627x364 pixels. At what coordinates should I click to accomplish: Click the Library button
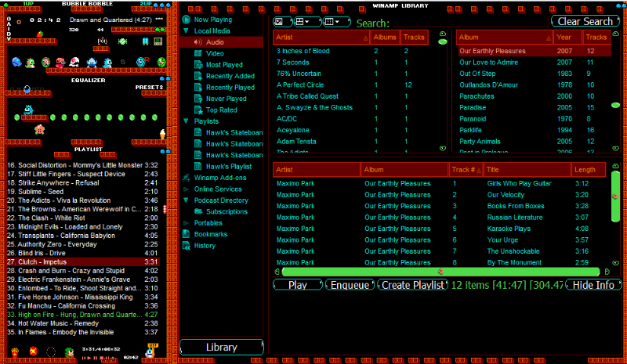coord(222,348)
